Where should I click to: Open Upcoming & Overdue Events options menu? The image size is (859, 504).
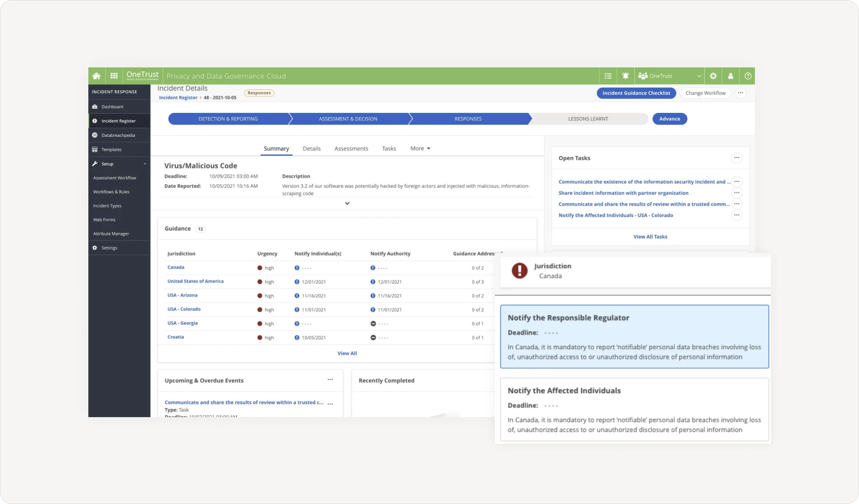(330, 380)
